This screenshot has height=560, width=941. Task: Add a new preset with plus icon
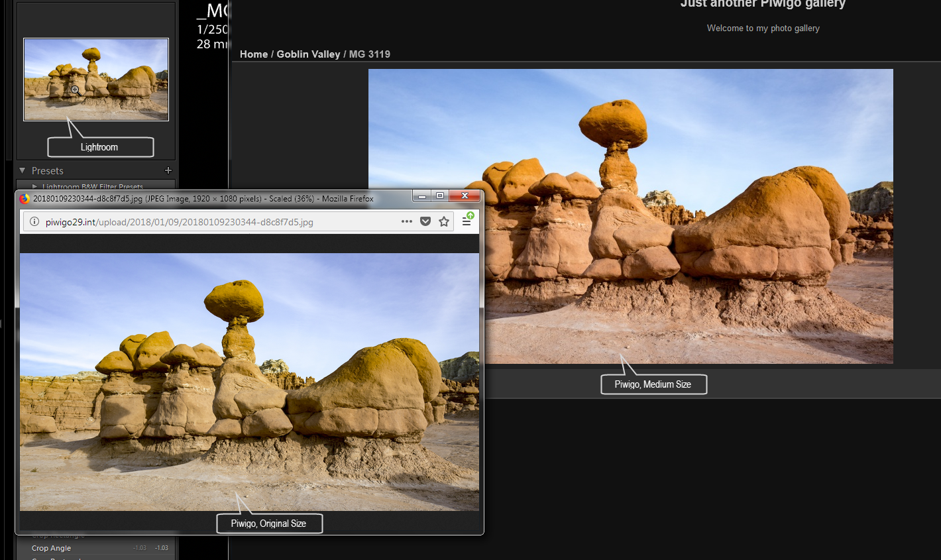point(168,170)
